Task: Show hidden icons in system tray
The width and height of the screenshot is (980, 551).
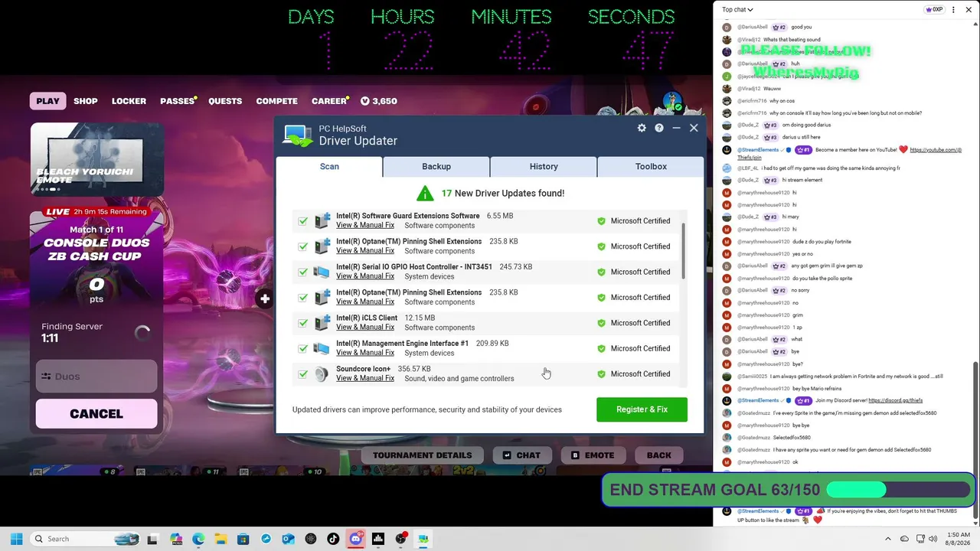Action: pyautogui.click(x=888, y=539)
